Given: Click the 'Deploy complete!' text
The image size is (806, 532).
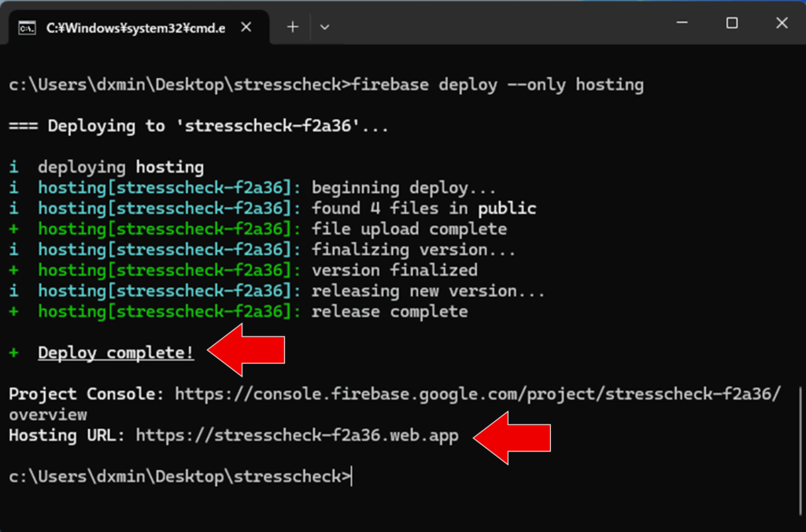Looking at the screenshot, I should (116, 353).
